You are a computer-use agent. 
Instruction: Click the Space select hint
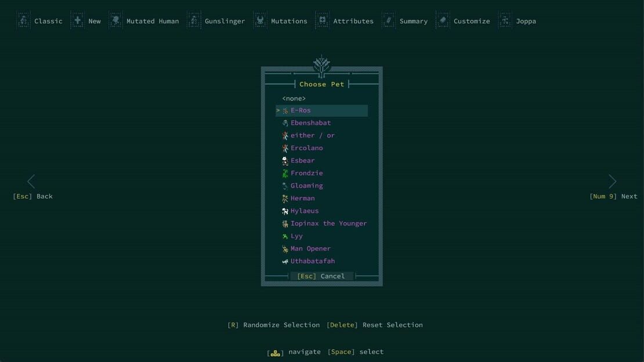[356, 352]
